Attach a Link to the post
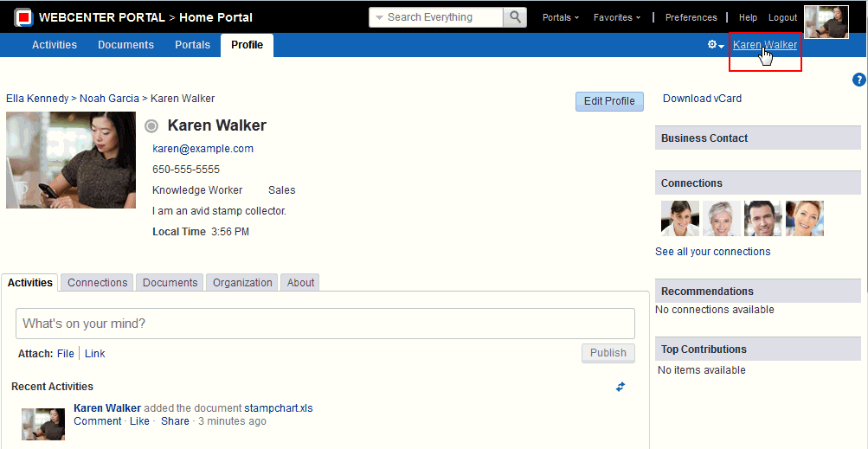Viewport: 868px width, 449px height. tap(94, 353)
